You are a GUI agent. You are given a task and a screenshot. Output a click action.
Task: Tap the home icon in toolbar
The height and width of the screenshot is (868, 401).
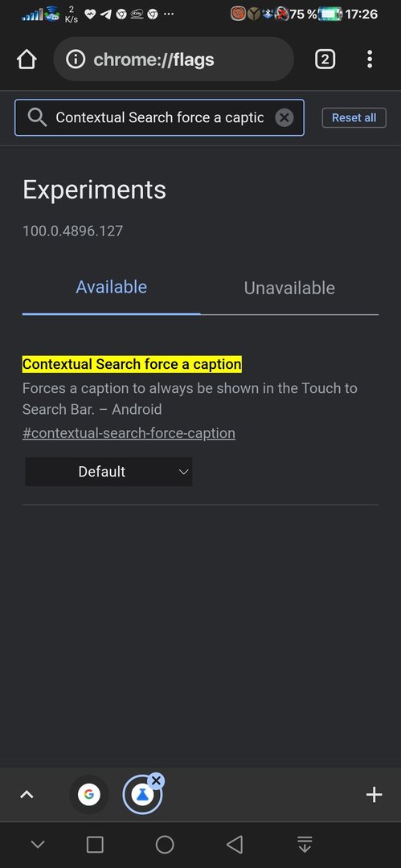point(27,59)
